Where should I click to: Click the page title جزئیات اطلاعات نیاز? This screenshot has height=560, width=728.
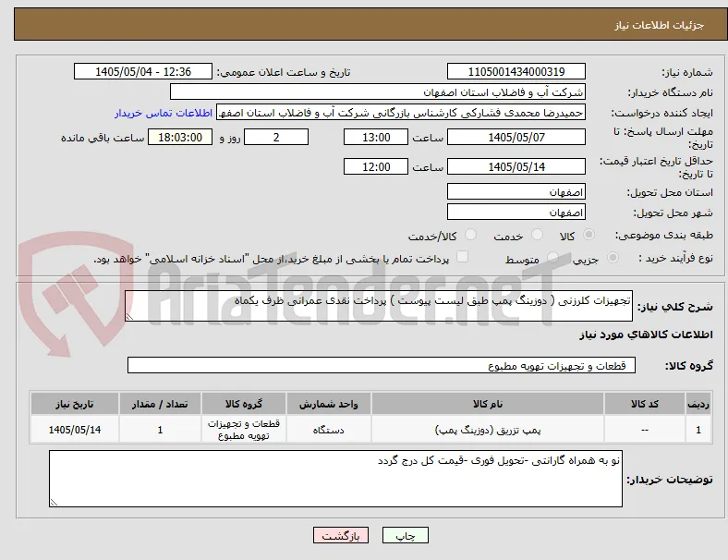660,25
